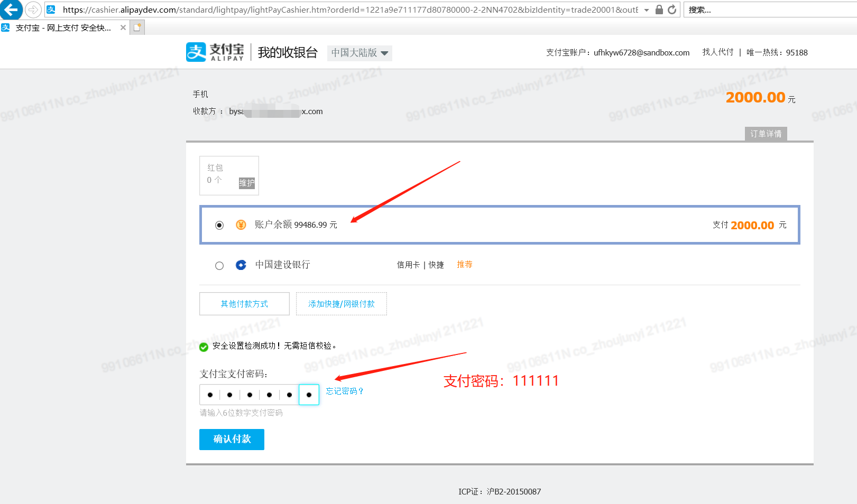The image size is (857, 504).
Task: Focus the browser search box
Action: tap(769, 10)
